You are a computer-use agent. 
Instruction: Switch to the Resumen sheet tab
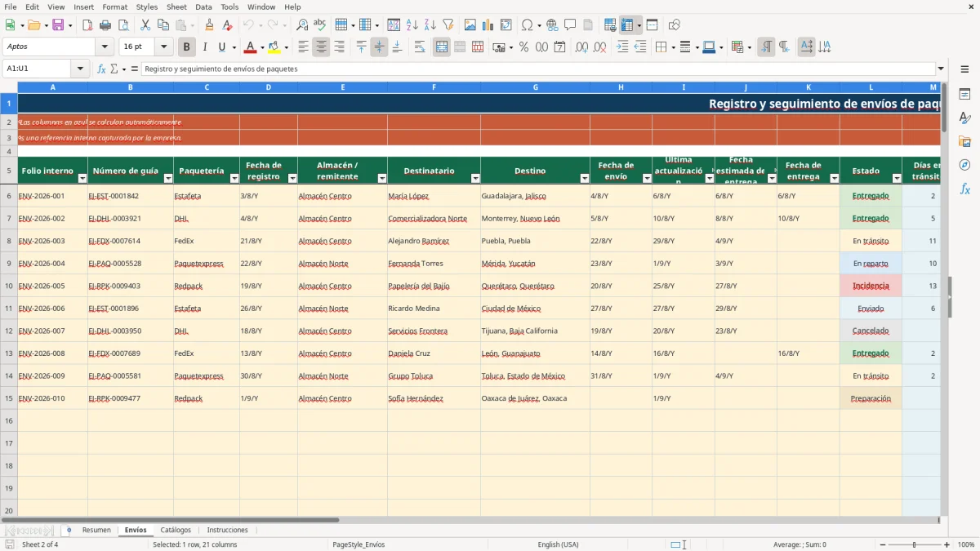point(96,530)
